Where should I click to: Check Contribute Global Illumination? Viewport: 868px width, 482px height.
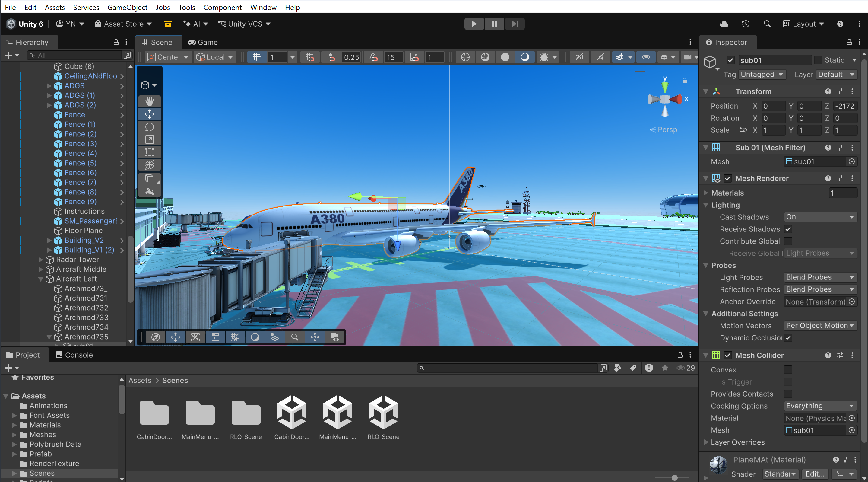coord(788,241)
